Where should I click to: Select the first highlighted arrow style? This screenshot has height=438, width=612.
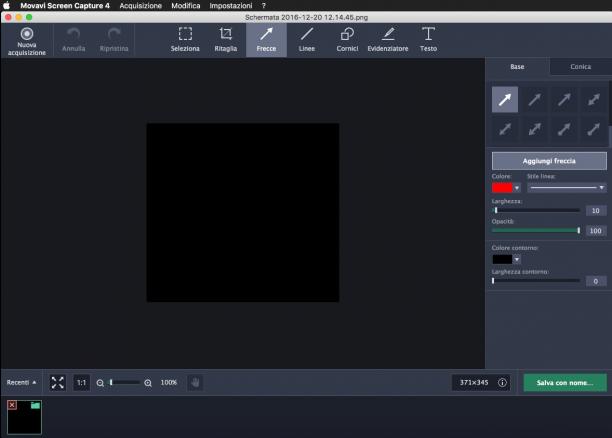(x=505, y=100)
